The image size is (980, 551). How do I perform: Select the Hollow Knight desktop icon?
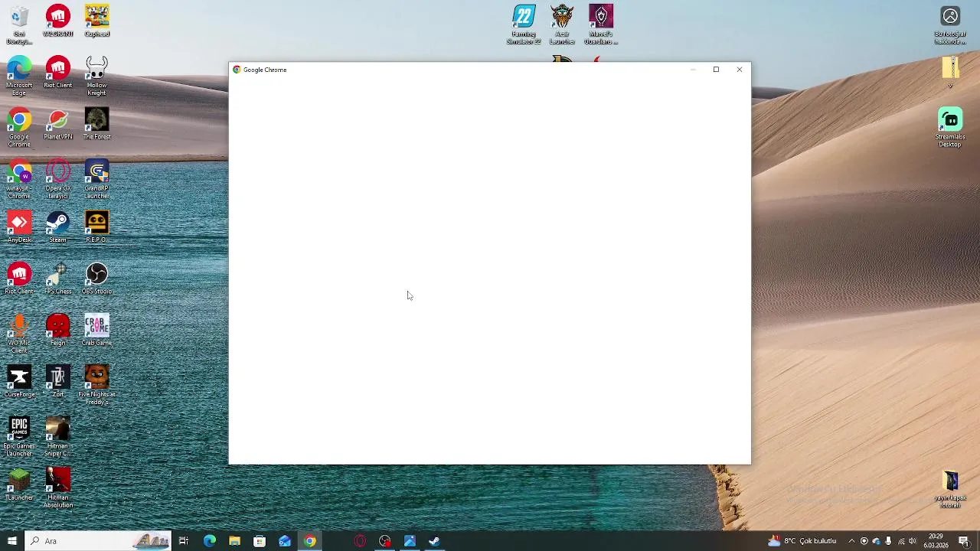coord(96,76)
